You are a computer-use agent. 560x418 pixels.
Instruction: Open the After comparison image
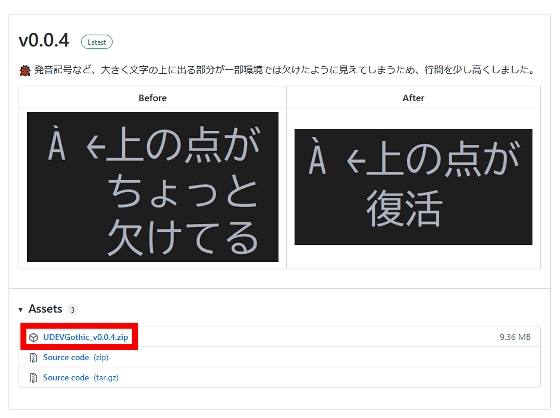[413, 187]
